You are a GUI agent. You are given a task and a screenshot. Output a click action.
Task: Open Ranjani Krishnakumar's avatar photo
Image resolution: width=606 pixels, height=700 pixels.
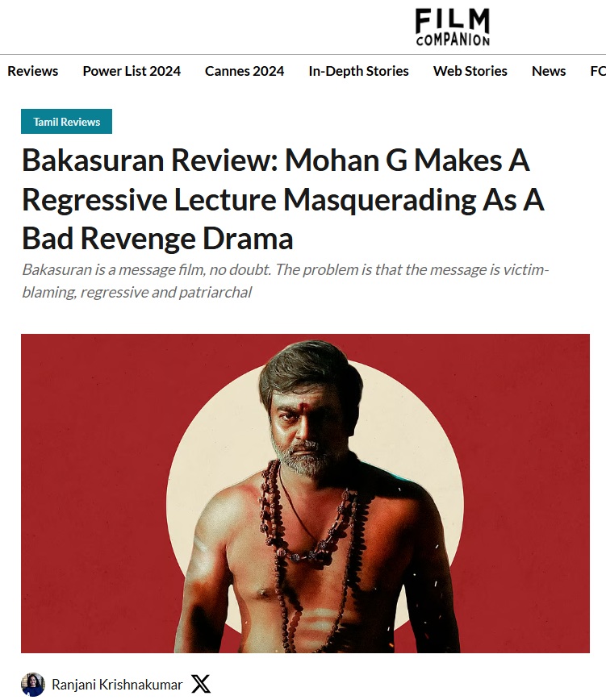point(33,684)
